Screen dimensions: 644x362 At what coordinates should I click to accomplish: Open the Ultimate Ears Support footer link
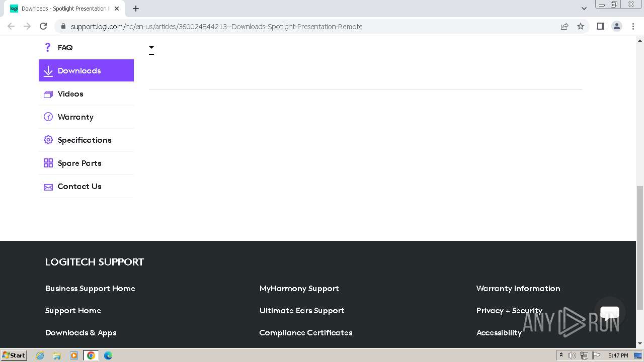302,311
